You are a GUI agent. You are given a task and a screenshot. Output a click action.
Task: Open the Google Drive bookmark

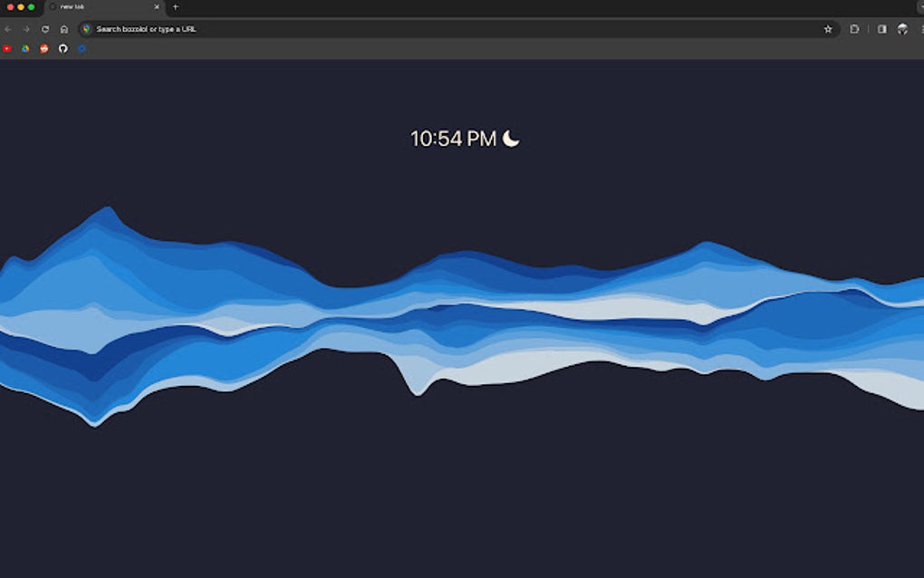pyautogui.click(x=25, y=49)
